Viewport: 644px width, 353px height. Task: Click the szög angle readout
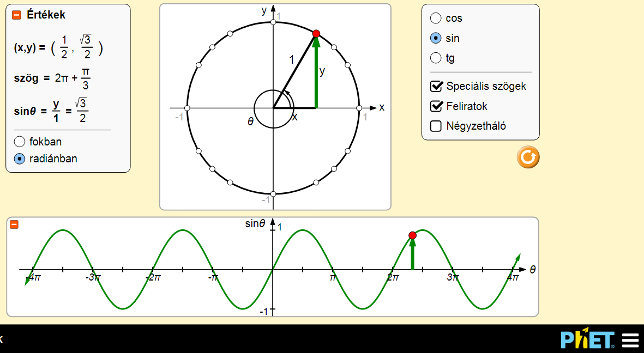pos(52,78)
